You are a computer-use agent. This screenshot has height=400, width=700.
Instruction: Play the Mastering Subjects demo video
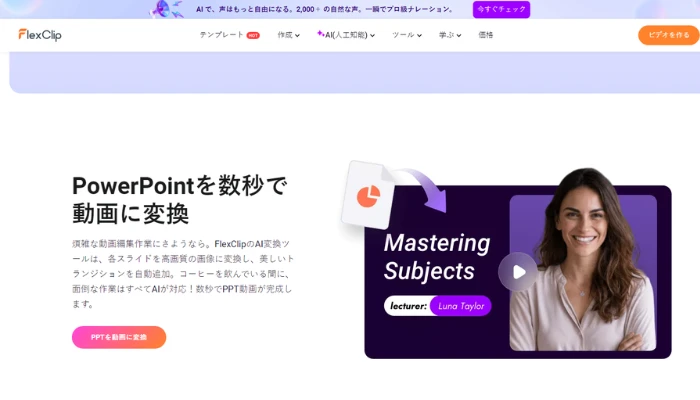click(x=518, y=272)
